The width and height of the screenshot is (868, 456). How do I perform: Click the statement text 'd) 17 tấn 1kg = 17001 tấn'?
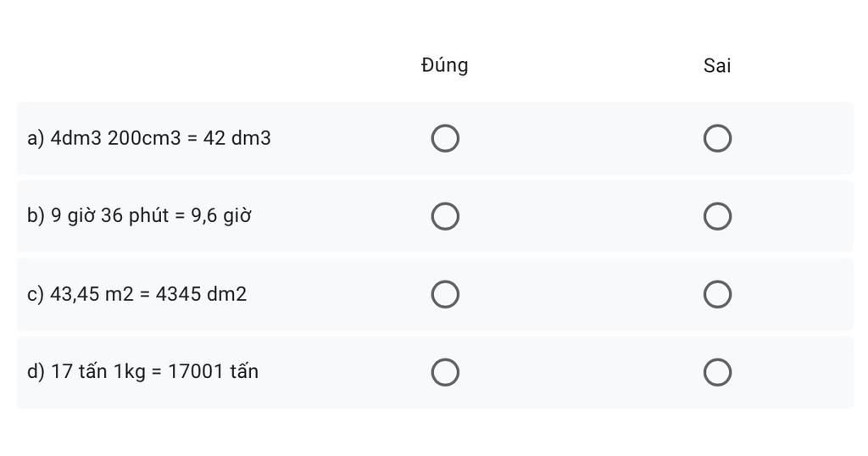click(142, 371)
